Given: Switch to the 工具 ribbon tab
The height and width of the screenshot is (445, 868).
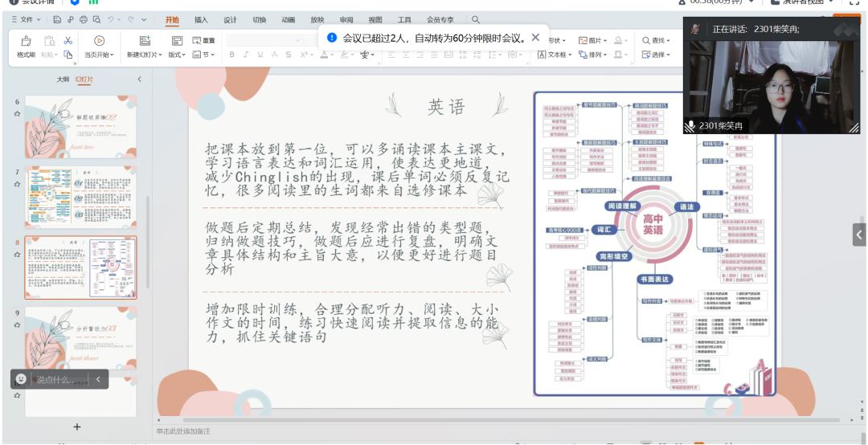Looking at the screenshot, I should 404,20.
